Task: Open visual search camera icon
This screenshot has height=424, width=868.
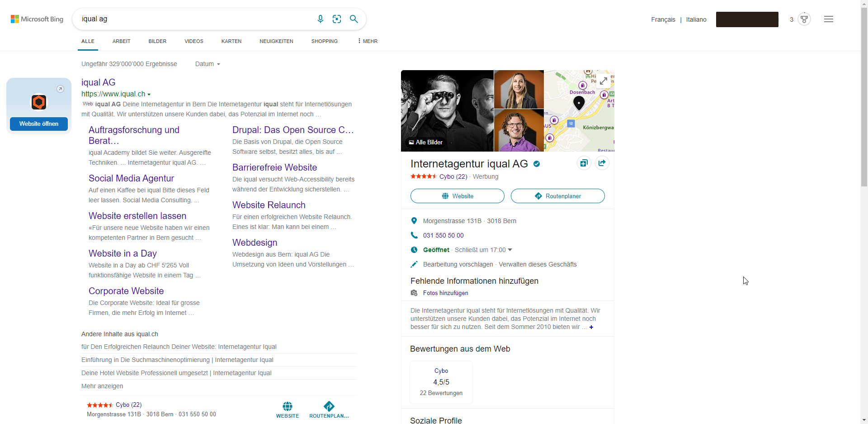Action: click(337, 19)
